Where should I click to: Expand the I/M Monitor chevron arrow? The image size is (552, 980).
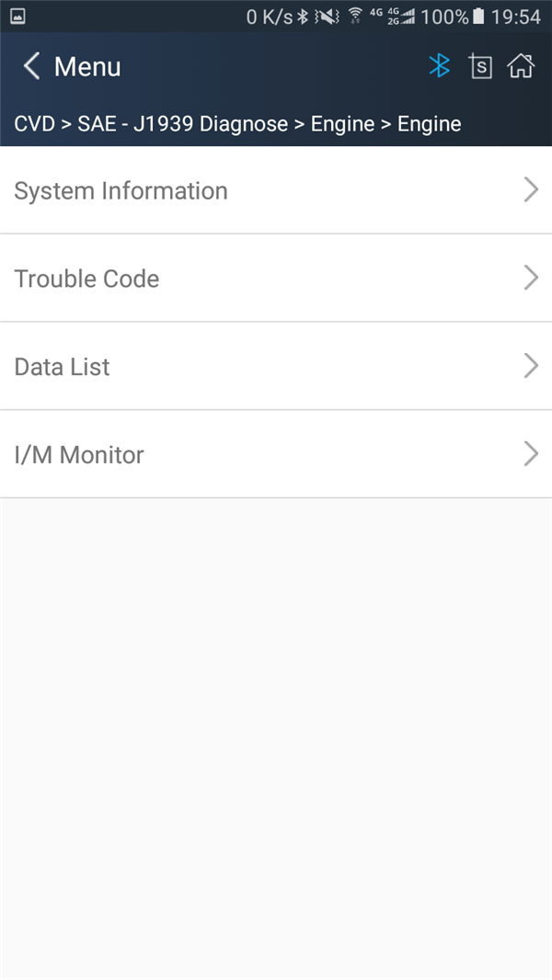pos(531,454)
